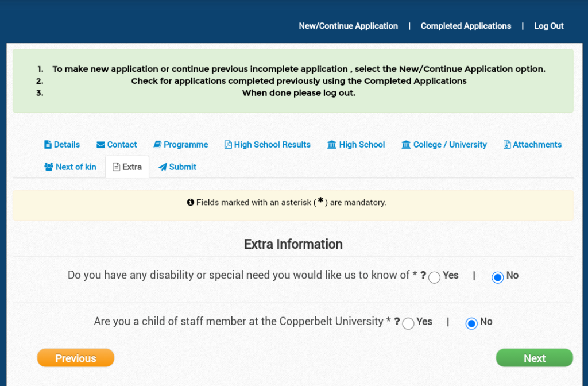Open the New/Continue Application link
Image resolution: width=588 pixels, height=386 pixels.
[348, 26]
